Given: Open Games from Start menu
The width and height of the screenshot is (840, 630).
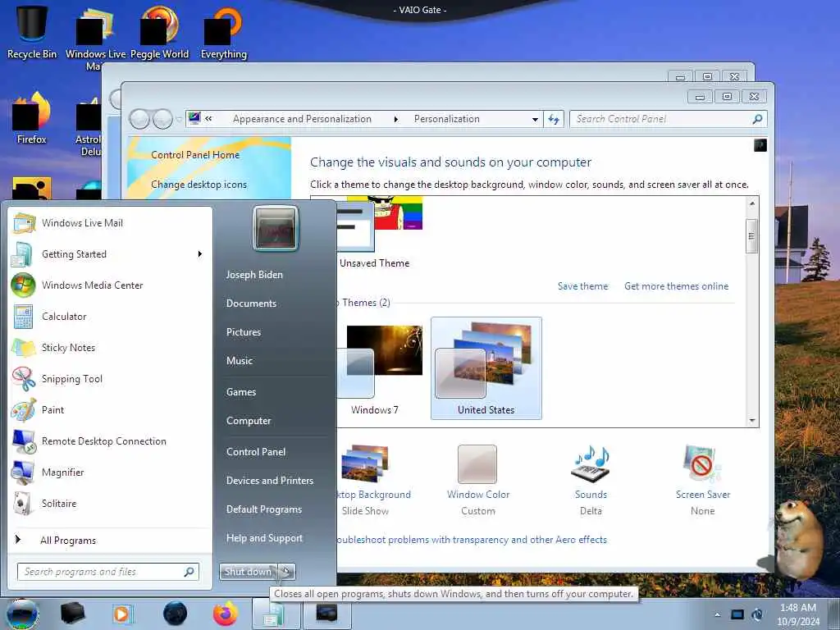Looking at the screenshot, I should 241,392.
